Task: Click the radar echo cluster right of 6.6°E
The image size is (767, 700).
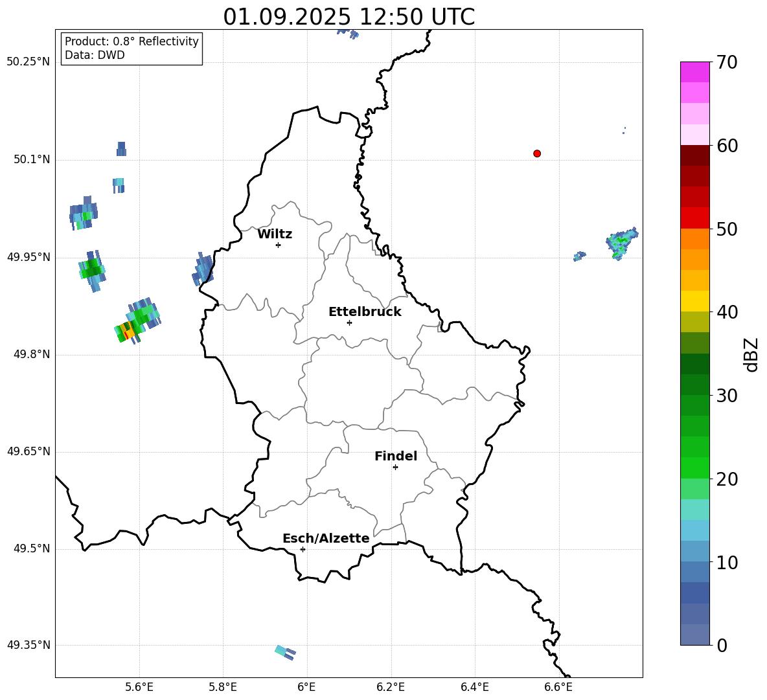Action: click(622, 243)
